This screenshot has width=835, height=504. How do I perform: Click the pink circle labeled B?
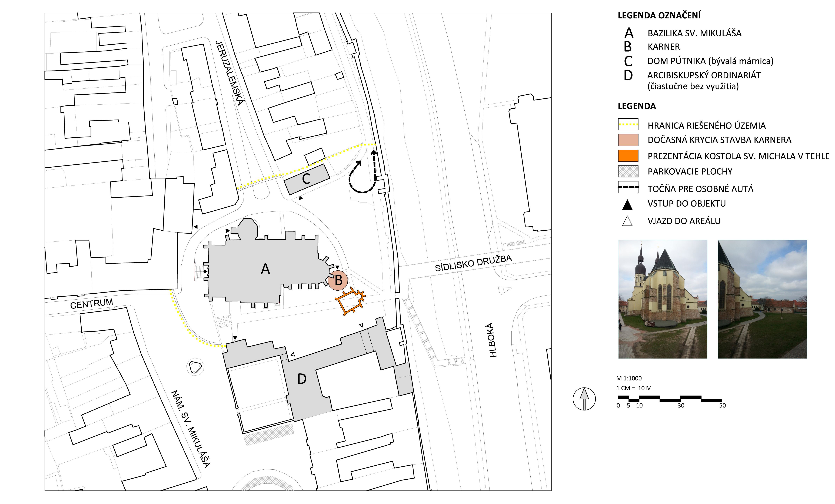pos(338,280)
